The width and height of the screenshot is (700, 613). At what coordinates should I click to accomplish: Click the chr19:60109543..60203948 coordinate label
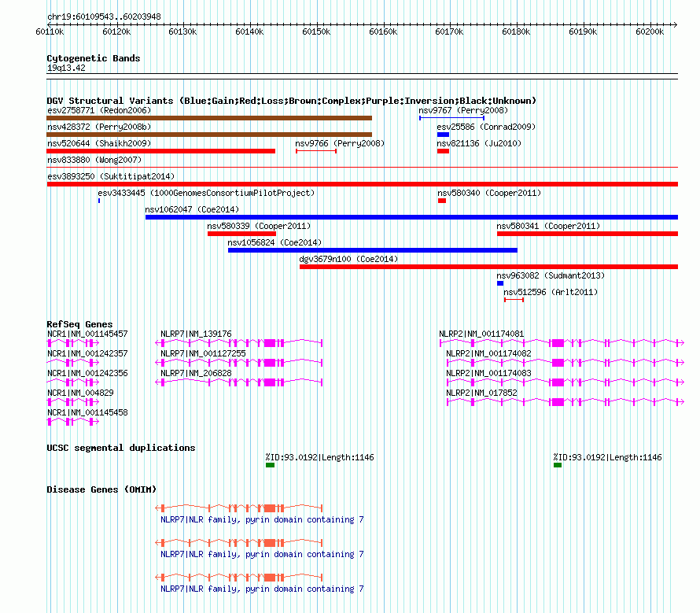point(104,17)
